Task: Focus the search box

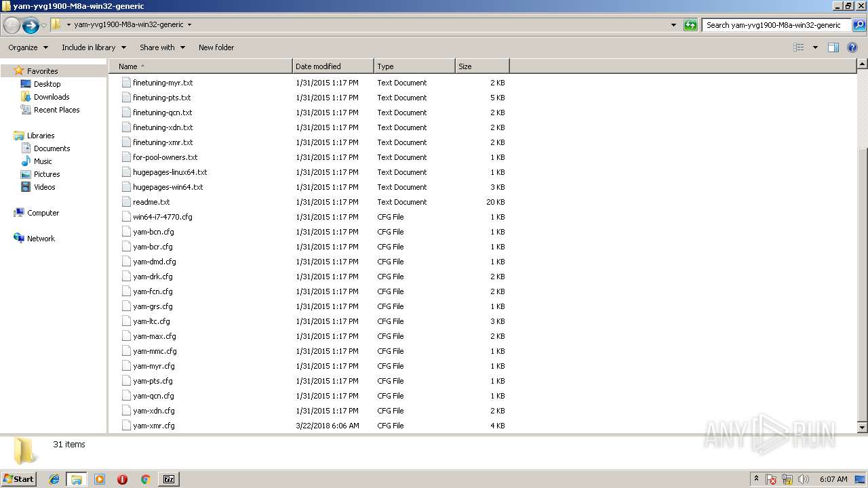Action: click(777, 25)
